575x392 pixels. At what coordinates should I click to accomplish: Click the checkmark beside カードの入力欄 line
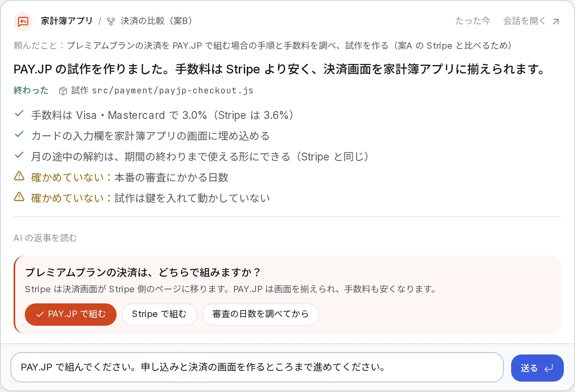[x=19, y=135]
